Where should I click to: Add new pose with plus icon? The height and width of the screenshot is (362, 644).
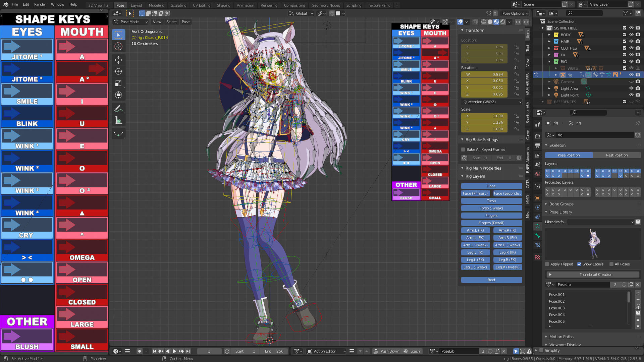point(638,293)
